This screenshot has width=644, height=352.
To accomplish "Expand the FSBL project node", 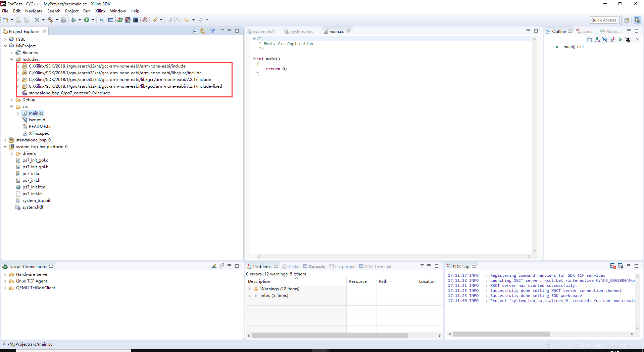I will (5, 39).
